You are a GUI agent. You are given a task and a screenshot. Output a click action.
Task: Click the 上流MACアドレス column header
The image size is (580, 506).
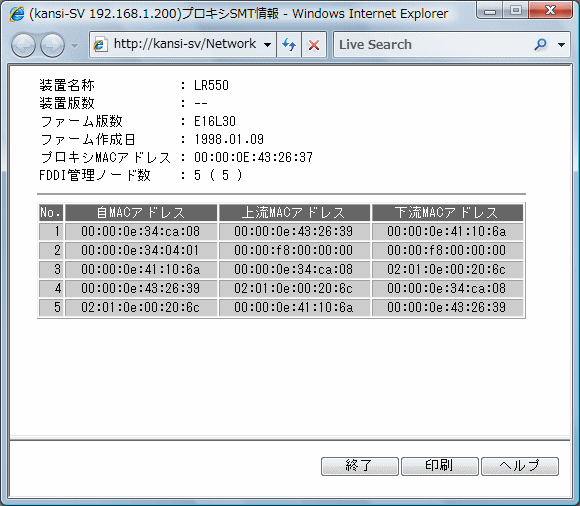(294, 213)
